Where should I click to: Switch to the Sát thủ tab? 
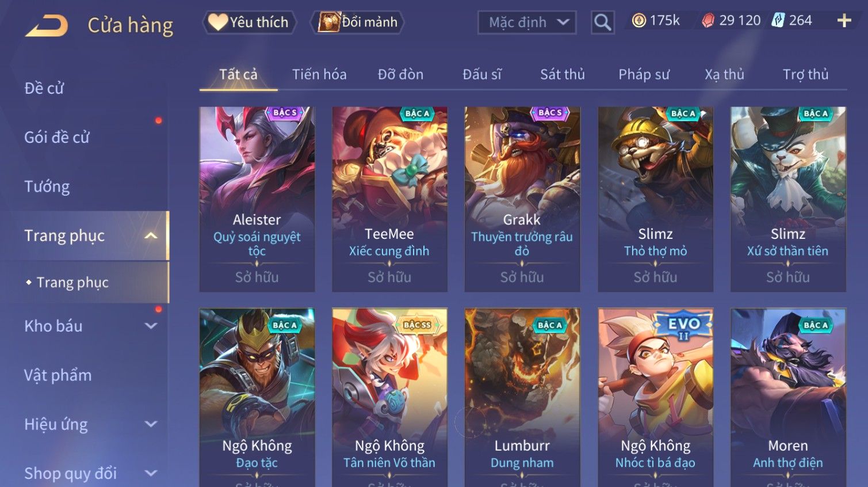(x=562, y=74)
